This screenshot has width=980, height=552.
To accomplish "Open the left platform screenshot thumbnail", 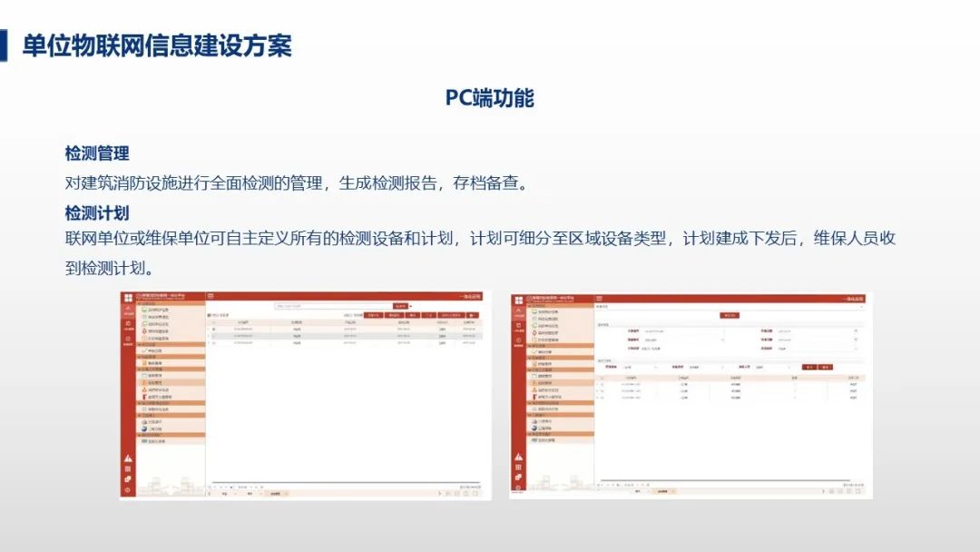I will coord(306,396).
